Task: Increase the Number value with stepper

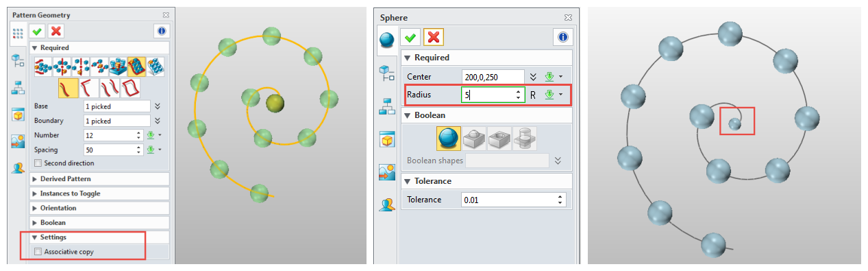Action: 139,133
